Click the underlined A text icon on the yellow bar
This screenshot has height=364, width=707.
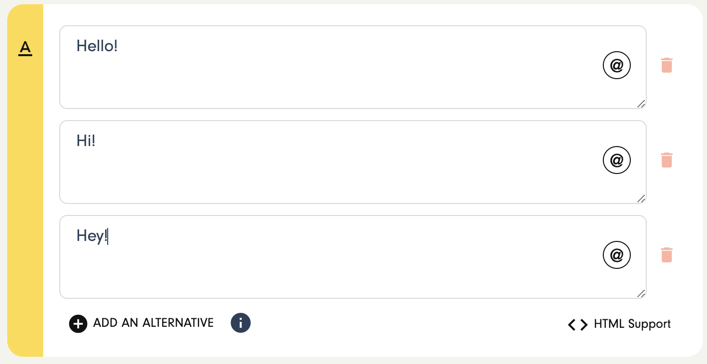pos(25,48)
